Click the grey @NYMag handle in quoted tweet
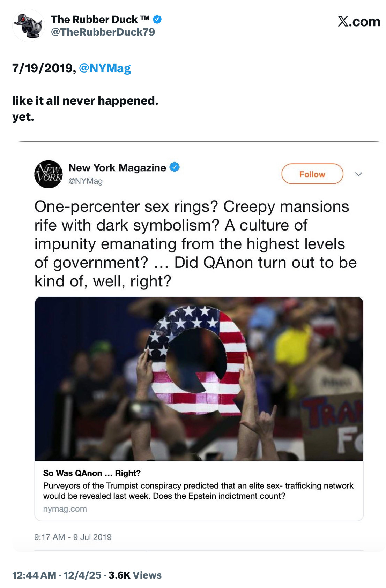This screenshot has width=386, height=588. [x=86, y=181]
